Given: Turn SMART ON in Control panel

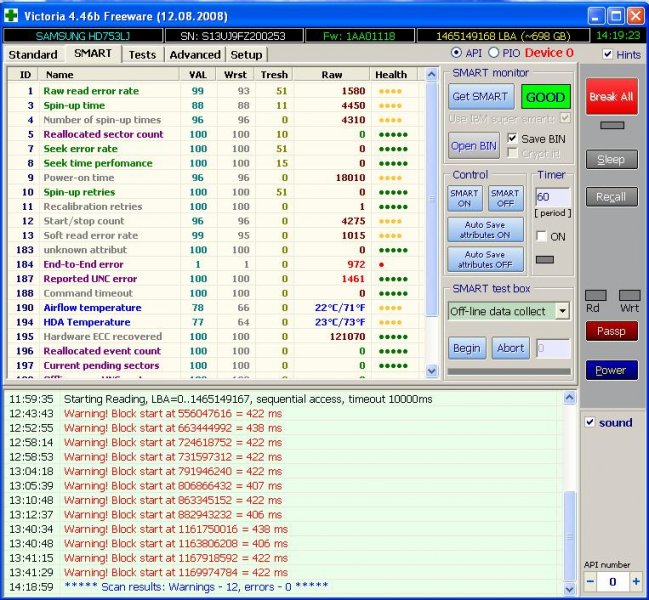Looking at the screenshot, I should click(465, 198).
